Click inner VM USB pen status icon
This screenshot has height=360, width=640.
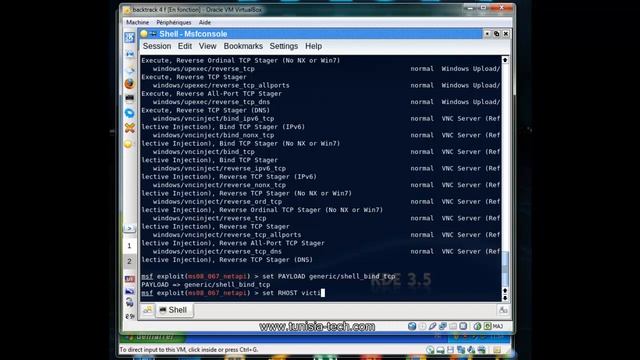[433, 326]
